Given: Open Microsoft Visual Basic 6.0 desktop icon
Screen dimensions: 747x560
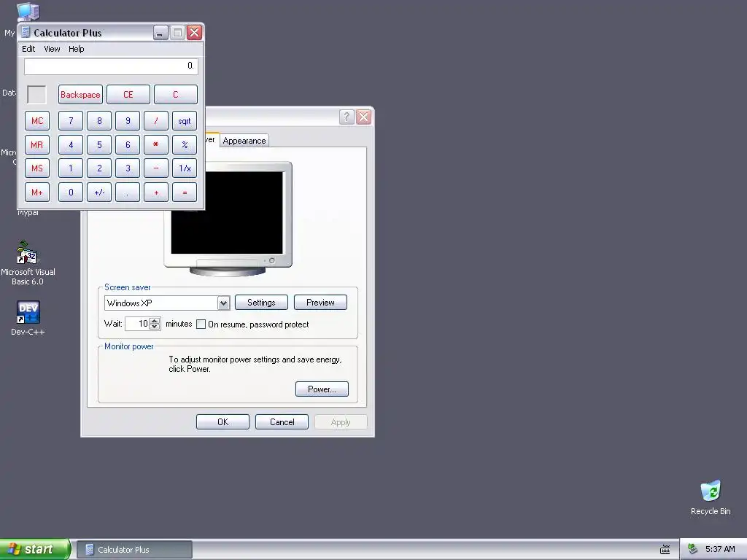Looking at the screenshot, I should click(28, 263).
